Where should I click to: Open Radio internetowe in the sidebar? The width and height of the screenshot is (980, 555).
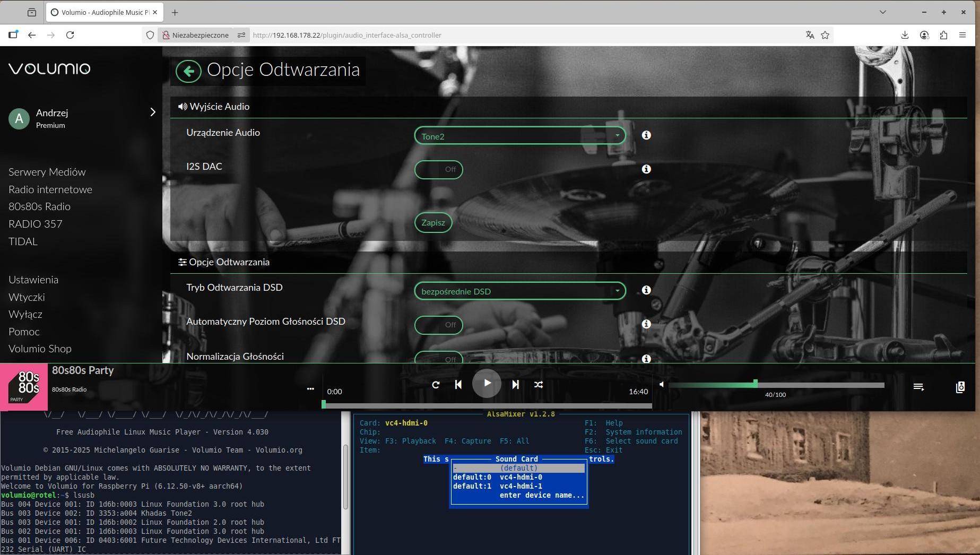tap(50, 189)
